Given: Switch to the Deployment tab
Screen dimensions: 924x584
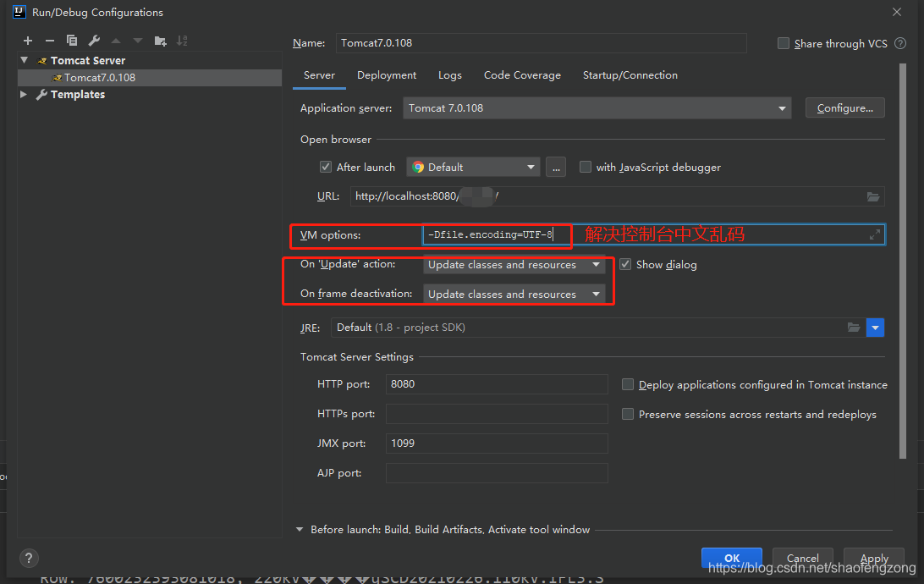Looking at the screenshot, I should point(387,75).
